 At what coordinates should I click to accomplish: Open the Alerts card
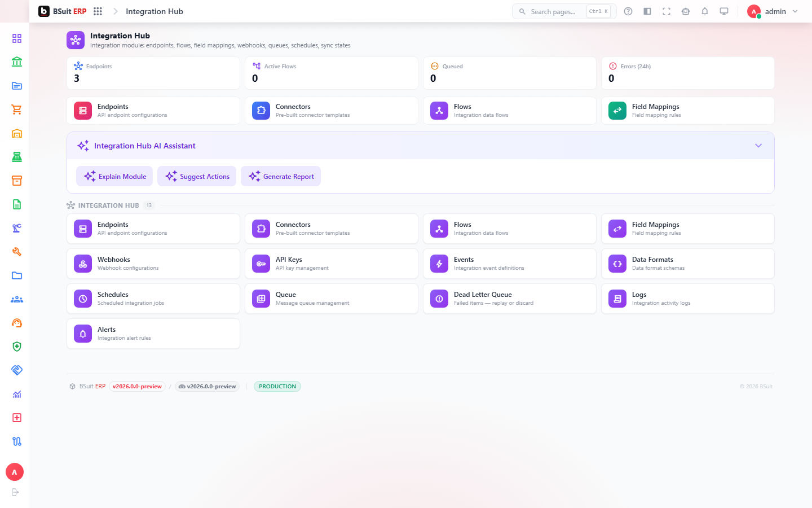[x=153, y=334]
